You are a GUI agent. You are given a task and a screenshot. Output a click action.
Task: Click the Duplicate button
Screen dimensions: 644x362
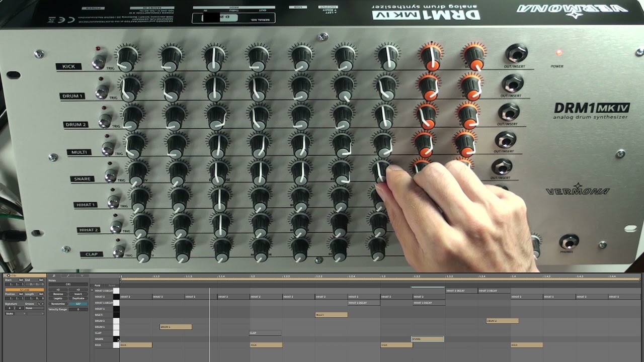[x=78, y=298]
